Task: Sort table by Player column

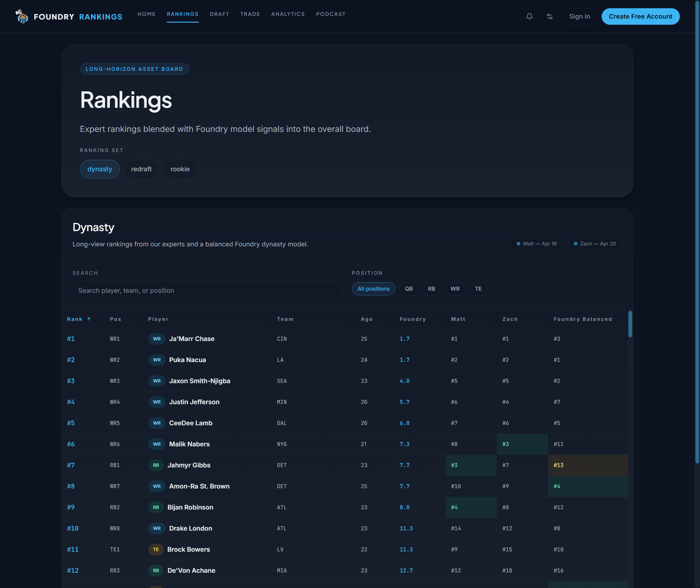Action: [x=158, y=319]
